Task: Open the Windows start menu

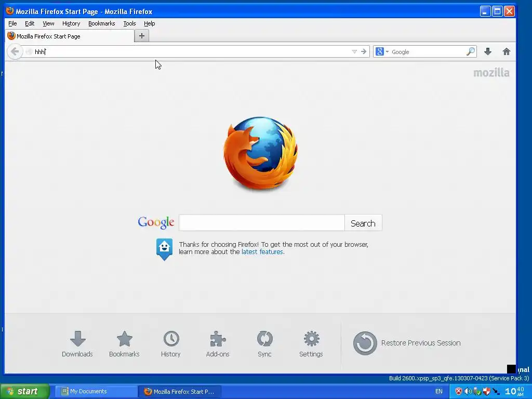Action: click(x=24, y=391)
